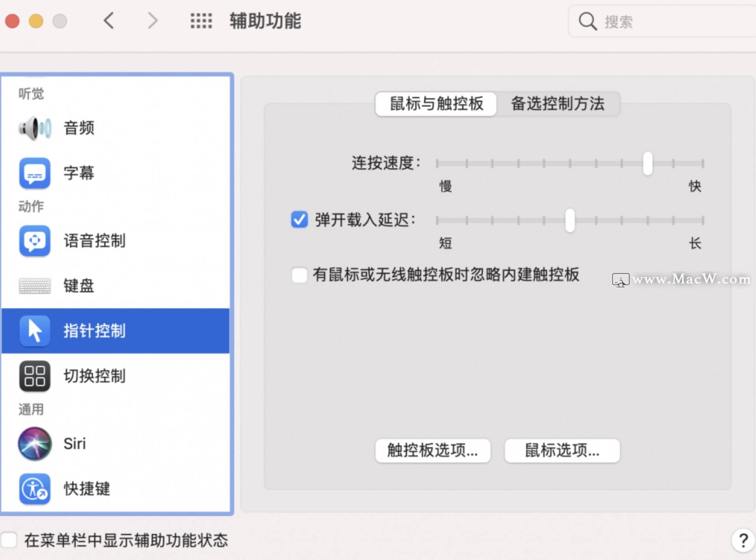This screenshot has height=560, width=756.
Task: Open 触控板选项 dialog
Action: (432, 451)
